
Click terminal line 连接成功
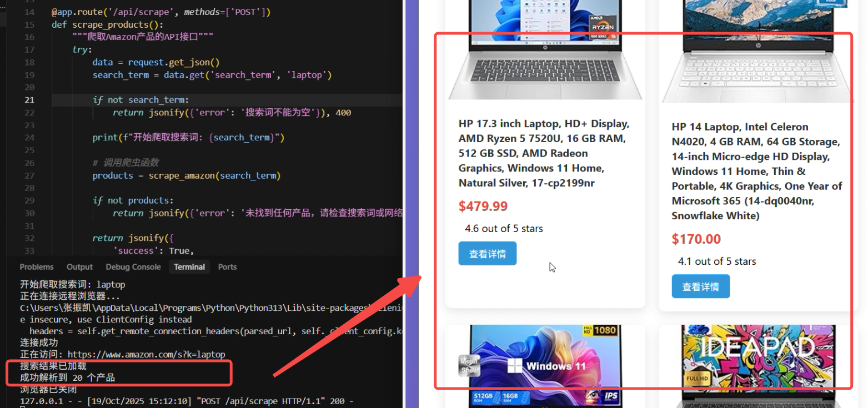(39, 342)
